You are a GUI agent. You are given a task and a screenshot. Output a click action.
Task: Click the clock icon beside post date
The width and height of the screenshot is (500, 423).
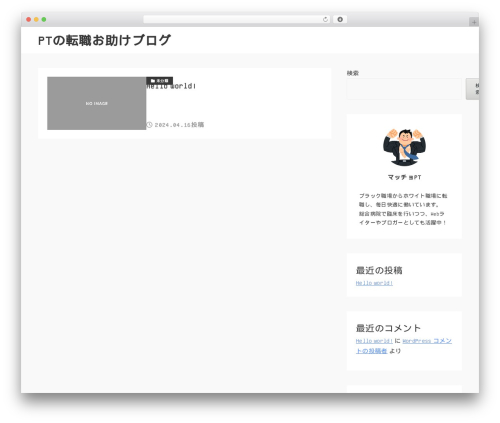pyautogui.click(x=149, y=125)
